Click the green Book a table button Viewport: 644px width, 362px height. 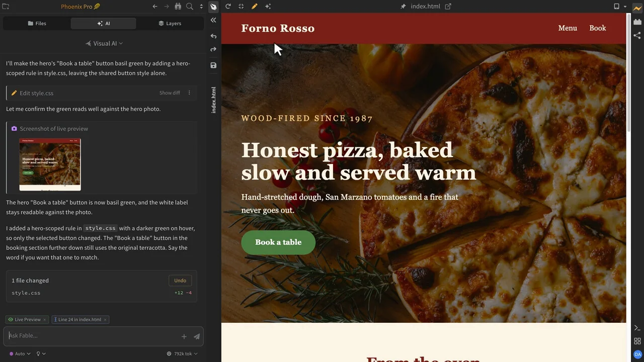278,242
